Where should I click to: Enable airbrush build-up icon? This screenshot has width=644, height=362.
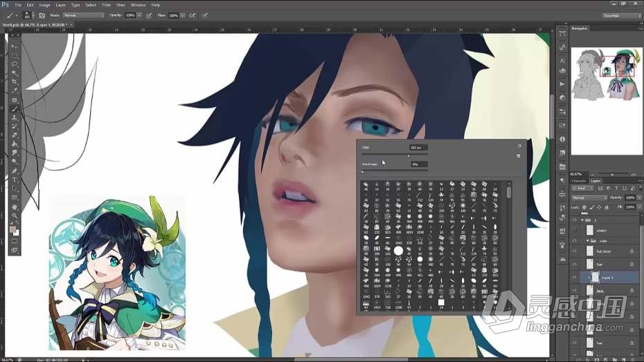coord(193,15)
